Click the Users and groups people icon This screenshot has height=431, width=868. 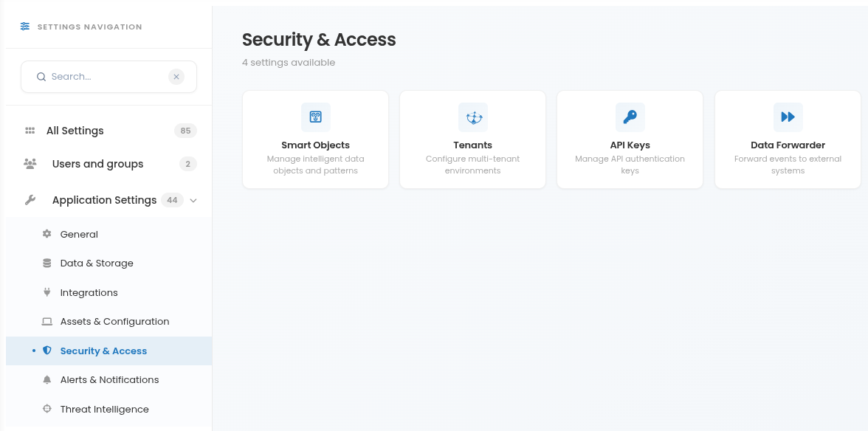(x=30, y=164)
